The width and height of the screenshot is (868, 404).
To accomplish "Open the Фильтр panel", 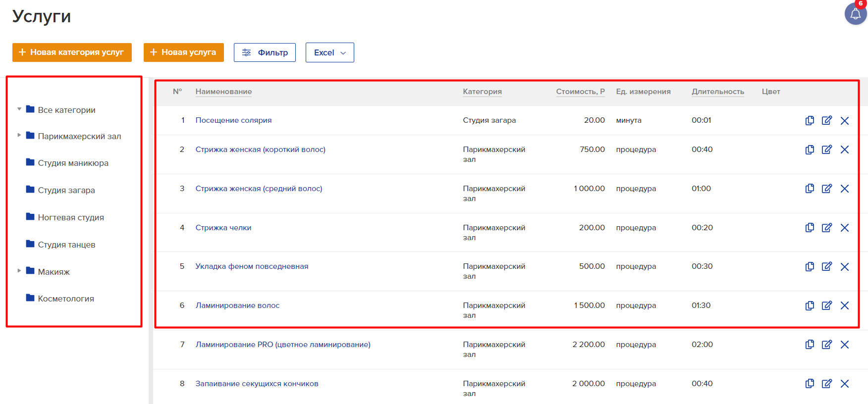I will pos(265,52).
